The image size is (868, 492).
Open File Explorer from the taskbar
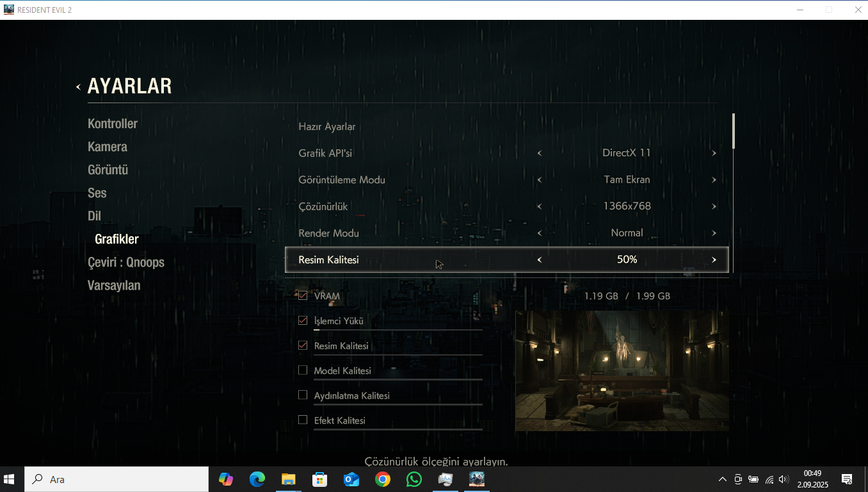(x=289, y=479)
